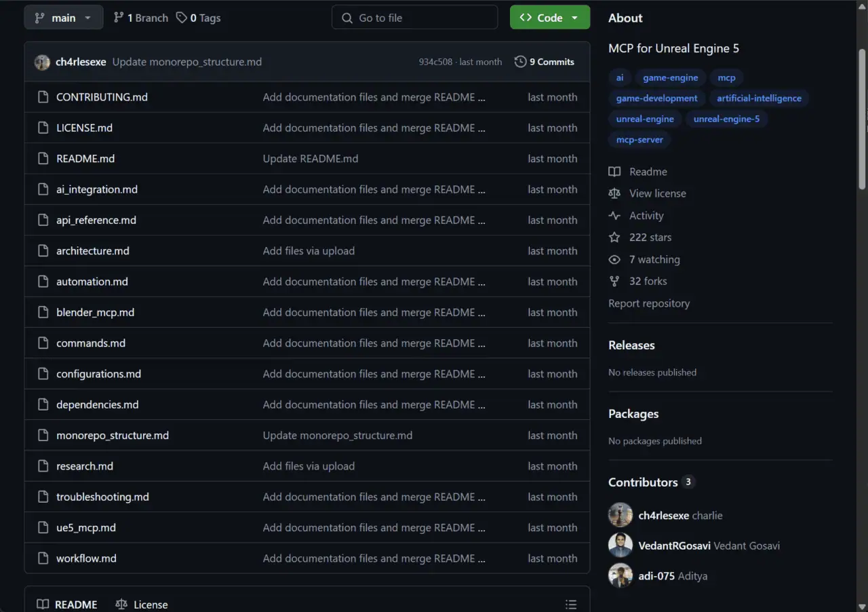Open the Releases heading link
Image resolution: width=868 pixels, height=612 pixels.
(x=631, y=345)
